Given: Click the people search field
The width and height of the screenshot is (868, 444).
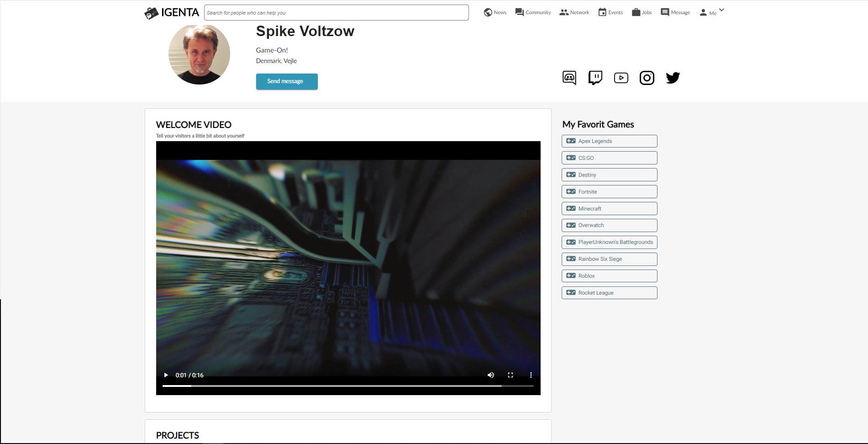Looking at the screenshot, I should click(336, 13).
